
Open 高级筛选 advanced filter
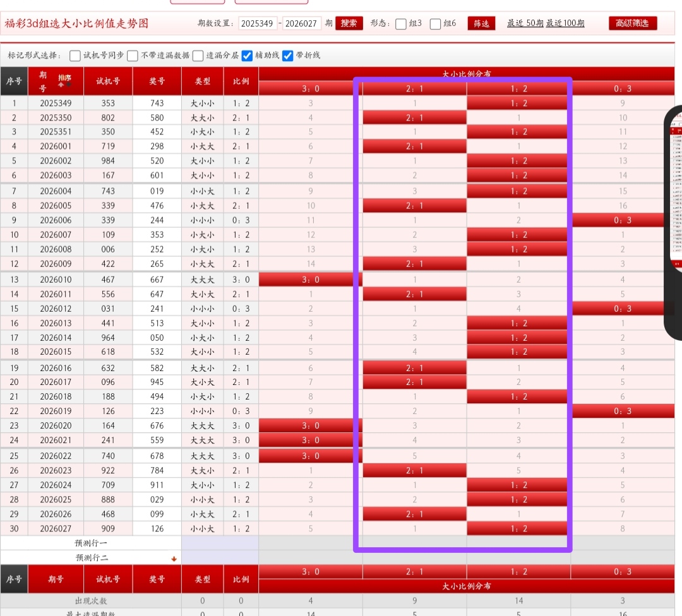click(633, 23)
